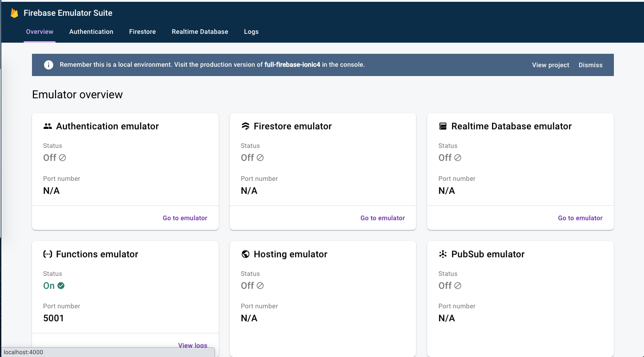Image resolution: width=644 pixels, height=357 pixels.
Task: Click the On status text in Functions card
Action: (x=49, y=286)
